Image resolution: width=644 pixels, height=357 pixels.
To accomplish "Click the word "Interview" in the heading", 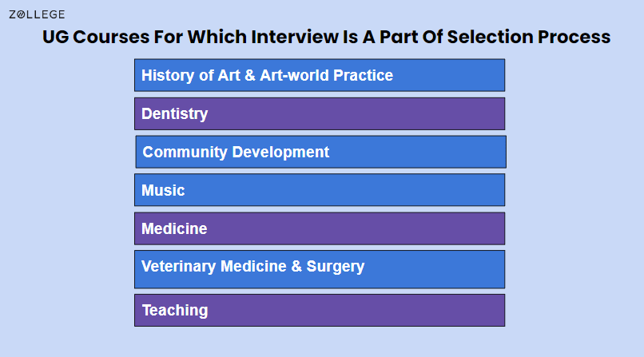I will (x=292, y=38).
